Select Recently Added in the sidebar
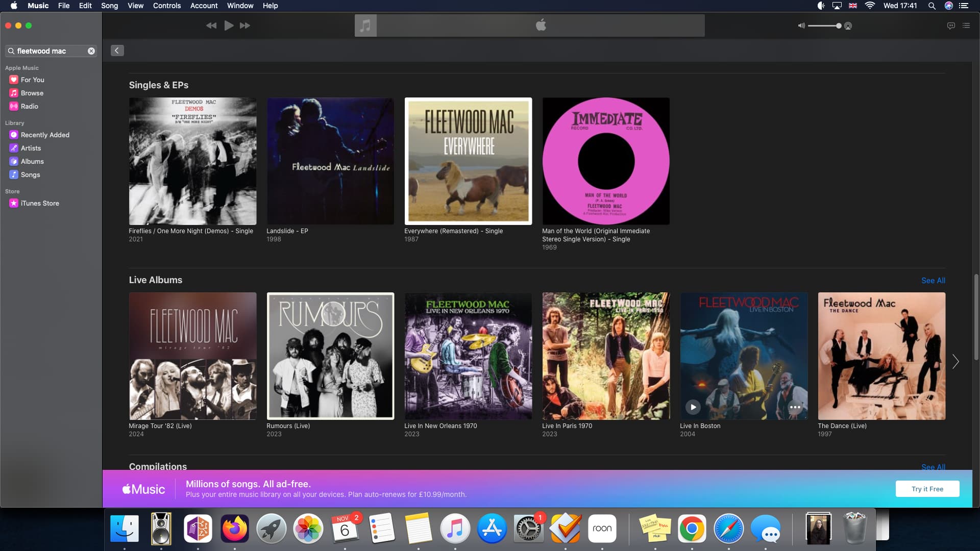The image size is (980, 551). [x=45, y=135]
